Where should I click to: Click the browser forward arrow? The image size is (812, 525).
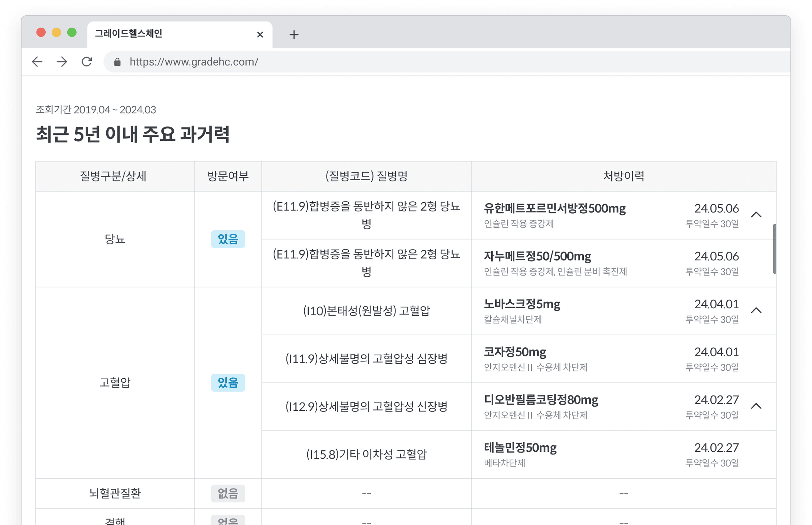pos(62,62)
